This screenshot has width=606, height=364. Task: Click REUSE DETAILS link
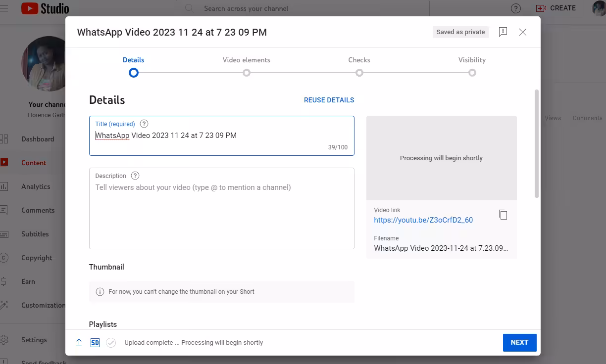point(329,100)
